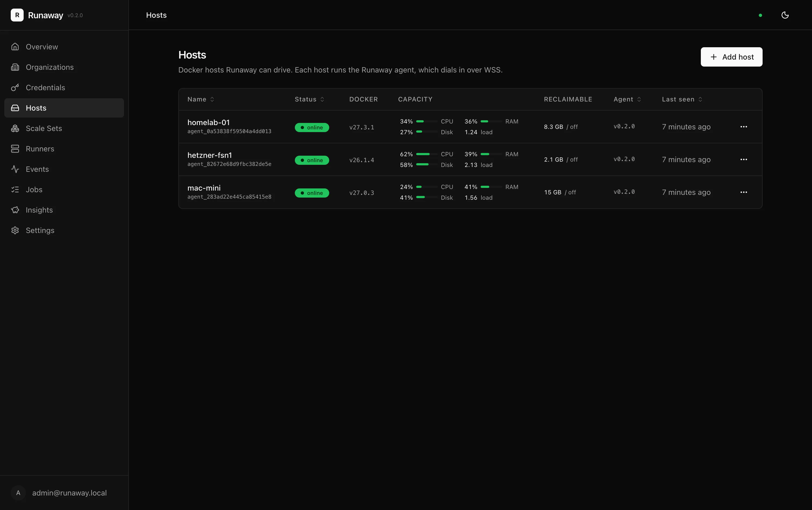This screenshot has height=510, width=812.
Task: Open the Credentials section
Action: 64,88
